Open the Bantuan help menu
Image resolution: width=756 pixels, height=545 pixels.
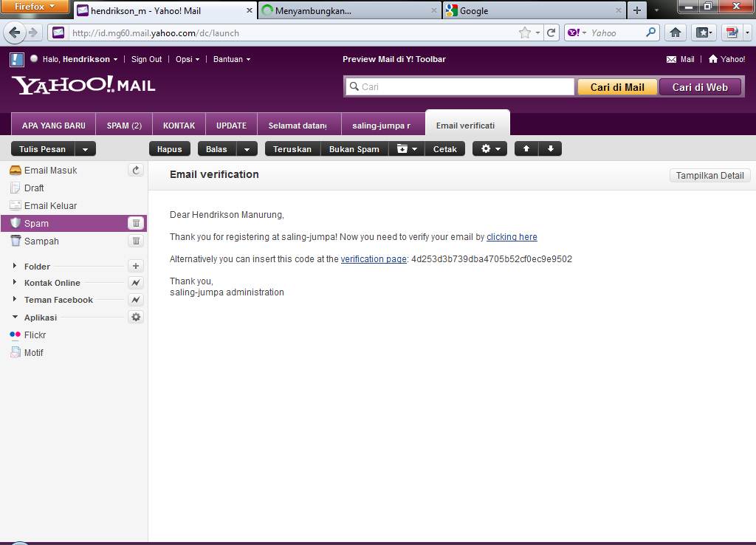click(232, 59)
